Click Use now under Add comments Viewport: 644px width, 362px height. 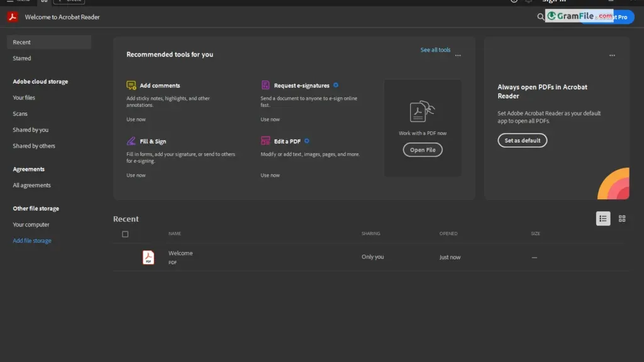(x=136, y=119)
